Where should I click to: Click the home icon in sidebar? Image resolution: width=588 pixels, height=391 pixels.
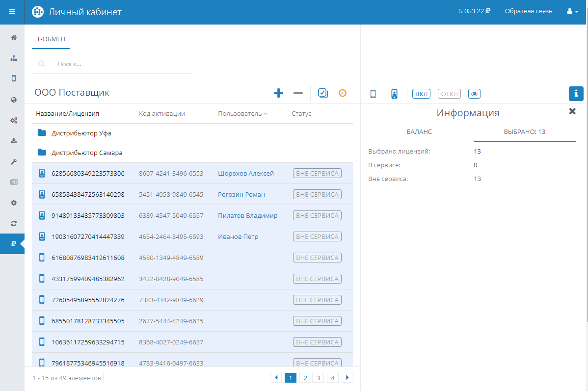pyautogui.click(x=14, y=37)
